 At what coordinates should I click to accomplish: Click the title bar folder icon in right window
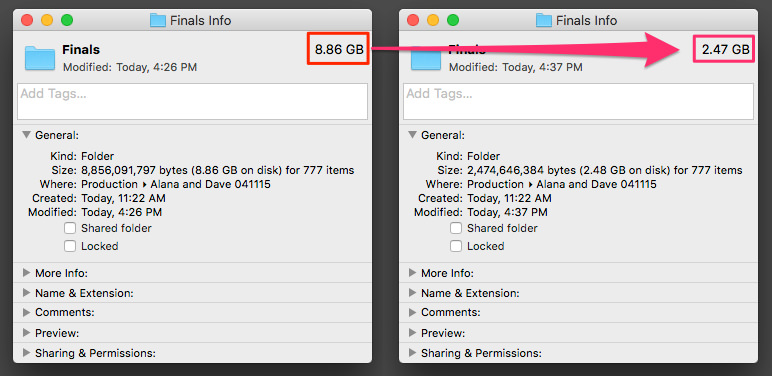tap(544, 20)
